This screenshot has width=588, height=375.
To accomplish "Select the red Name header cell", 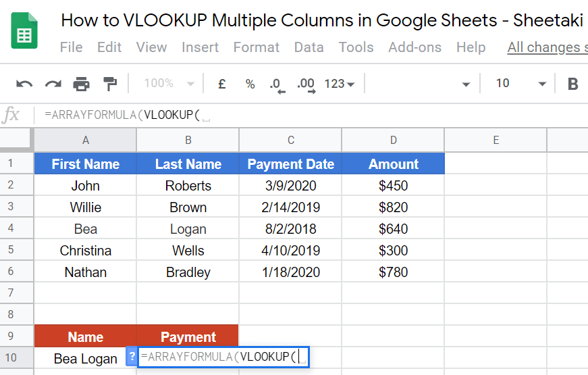I will pos(86,336).
